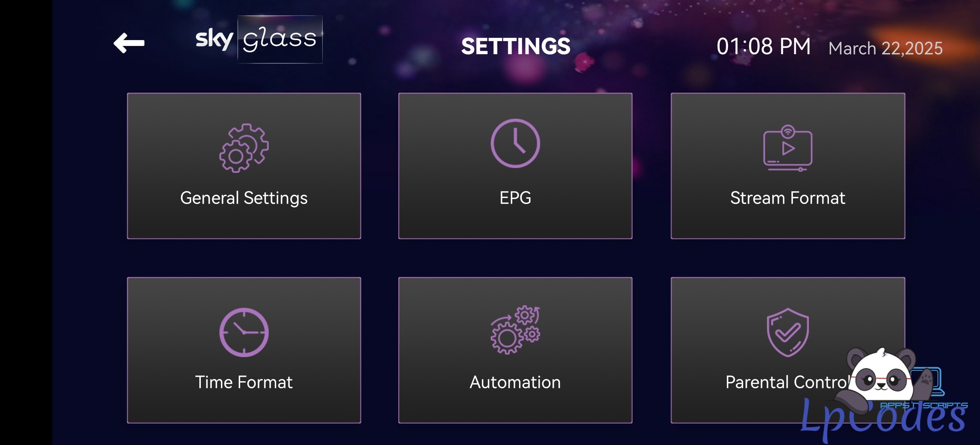The width and height of the screenshot is (980, 445).
Task: Click the Parental Control shield icon
Action: tap(787, 332)
